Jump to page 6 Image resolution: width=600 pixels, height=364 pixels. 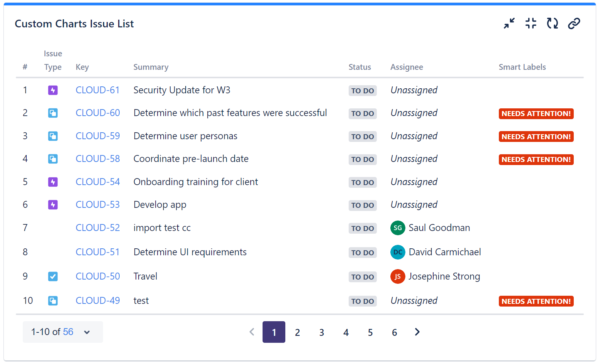click(394, 332)
